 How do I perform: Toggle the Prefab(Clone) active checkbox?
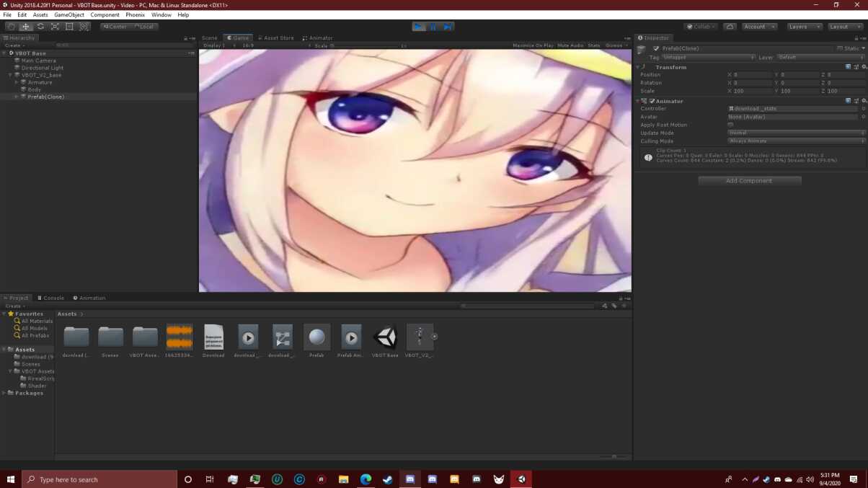click(x=655, y=48)
